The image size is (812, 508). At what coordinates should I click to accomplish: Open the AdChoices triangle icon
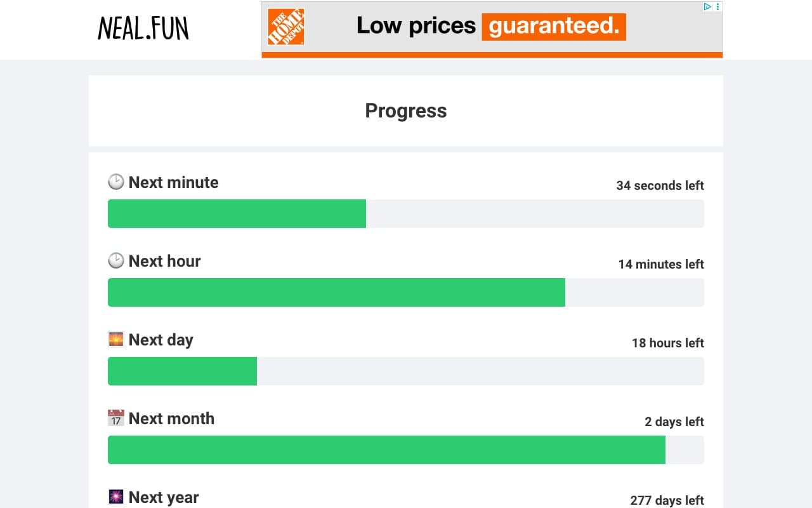click(x=707, y=7)
